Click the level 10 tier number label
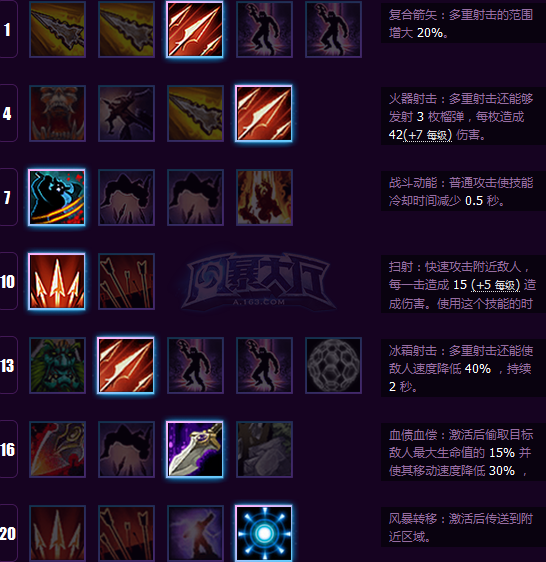The width and height of the screenshot is (546, 562). coord(8,281)
